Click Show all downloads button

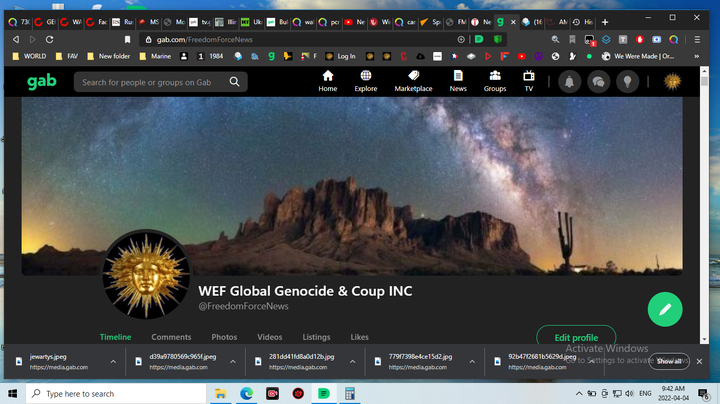(669, 361)
